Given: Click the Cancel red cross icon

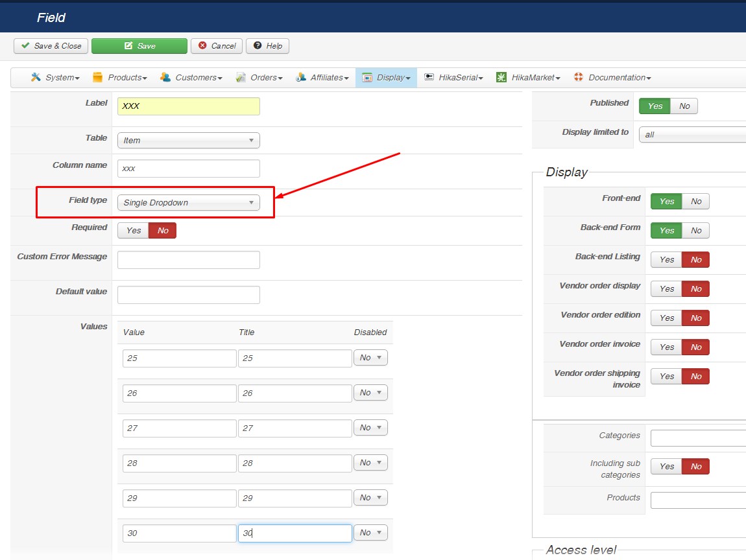Looking at the screenshot, I should (x=202, y=45).
